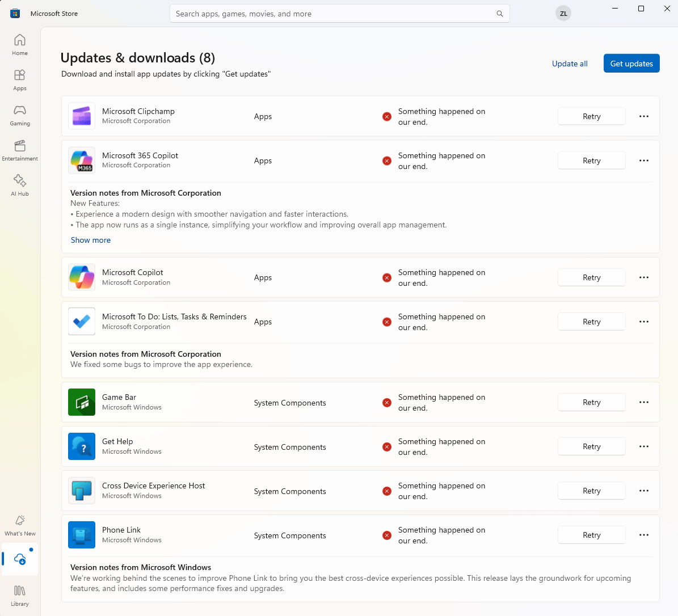Open more options for Microsoft 365 Copilot

644,161
